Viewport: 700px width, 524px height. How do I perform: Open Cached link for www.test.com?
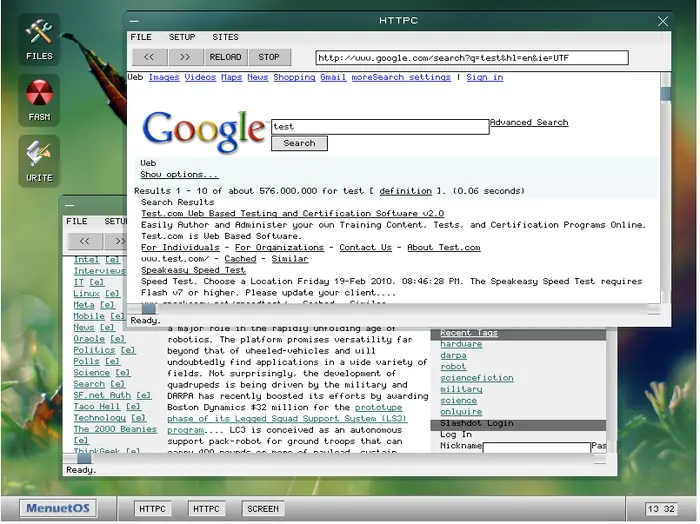click(x=240, y=259)
